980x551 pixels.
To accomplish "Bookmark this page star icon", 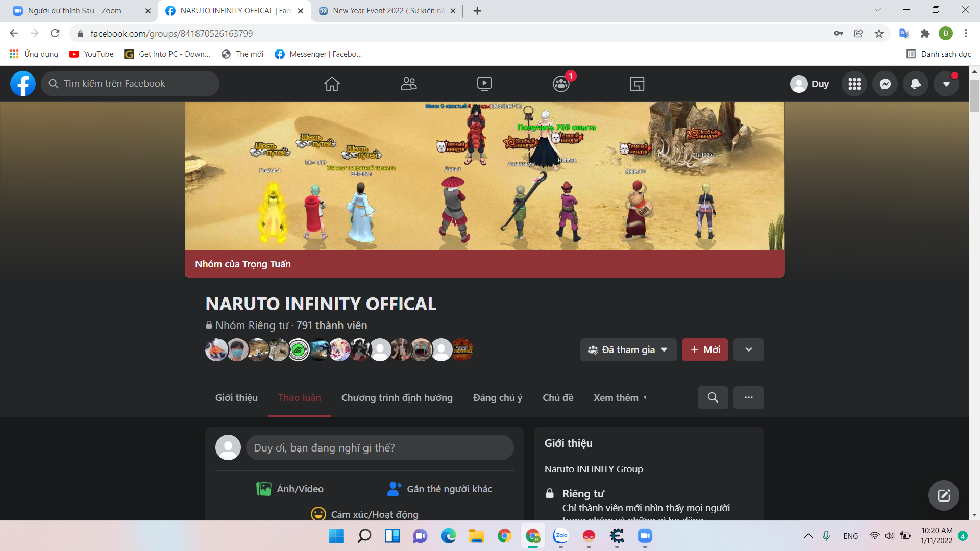I will [x=879, y=33].
